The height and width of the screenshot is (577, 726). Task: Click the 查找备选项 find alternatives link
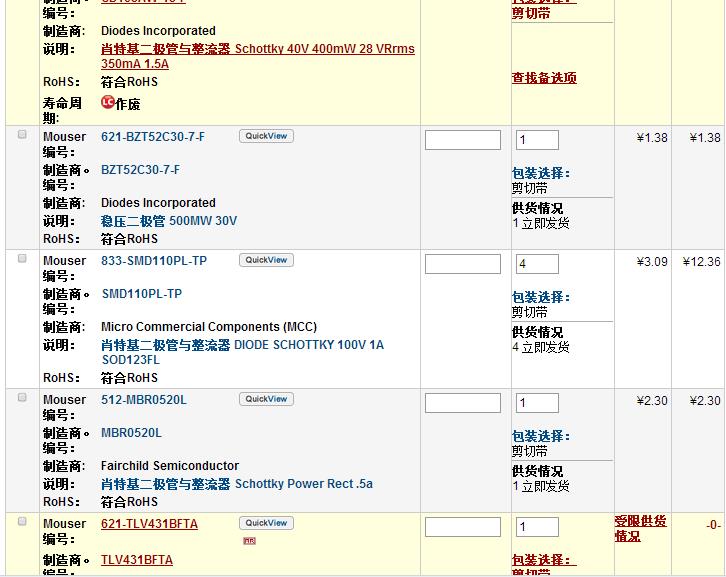point(544,78)
